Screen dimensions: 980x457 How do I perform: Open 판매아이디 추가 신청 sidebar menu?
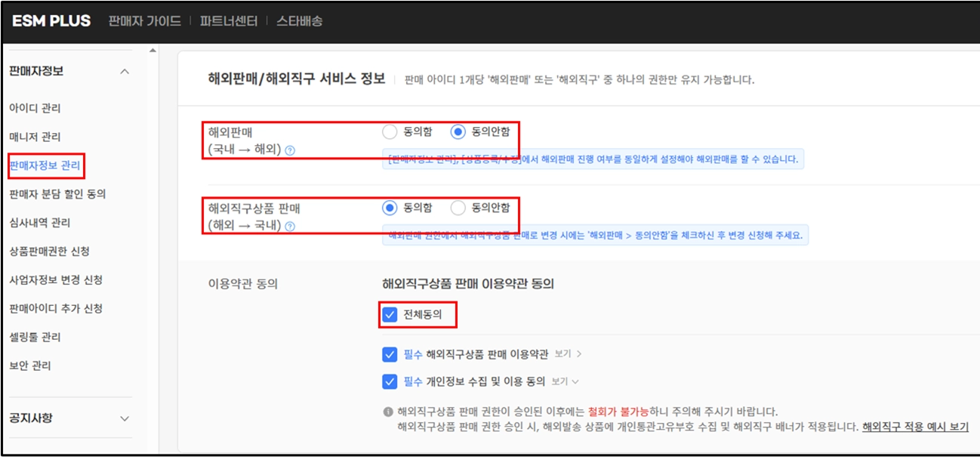pyautogui.click(x=56, y=308)
